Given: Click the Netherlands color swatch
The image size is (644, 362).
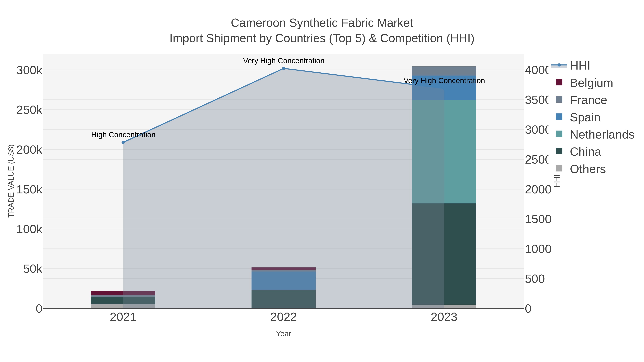Looking at the screenshot, I should tap(559, 134).
